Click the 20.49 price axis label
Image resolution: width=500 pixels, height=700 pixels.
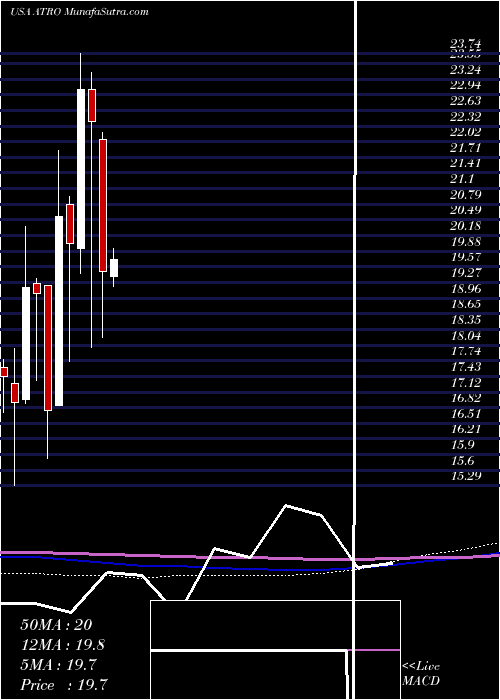pyautogui.click(x=466, y=210)
